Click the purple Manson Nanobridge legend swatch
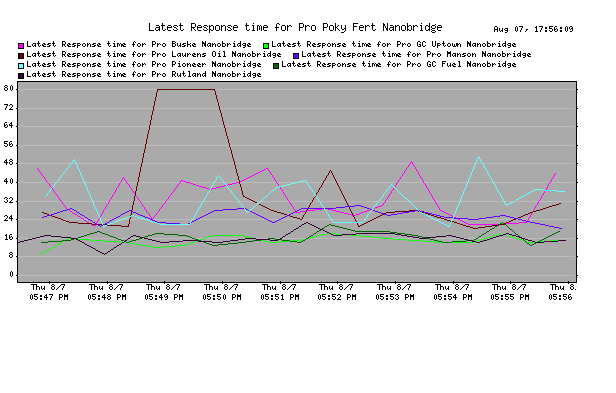 [x=296, y=56]
